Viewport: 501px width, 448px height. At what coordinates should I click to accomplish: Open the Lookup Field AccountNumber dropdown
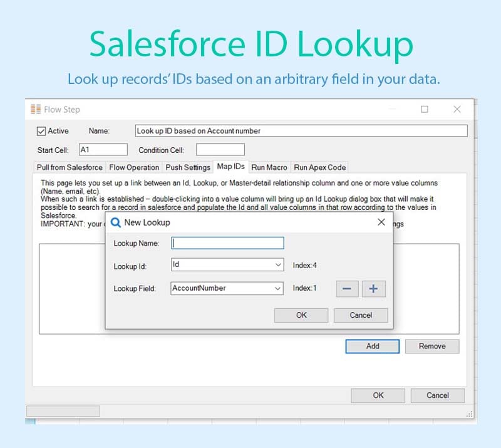pyautogui.click(x=279, y=289)
